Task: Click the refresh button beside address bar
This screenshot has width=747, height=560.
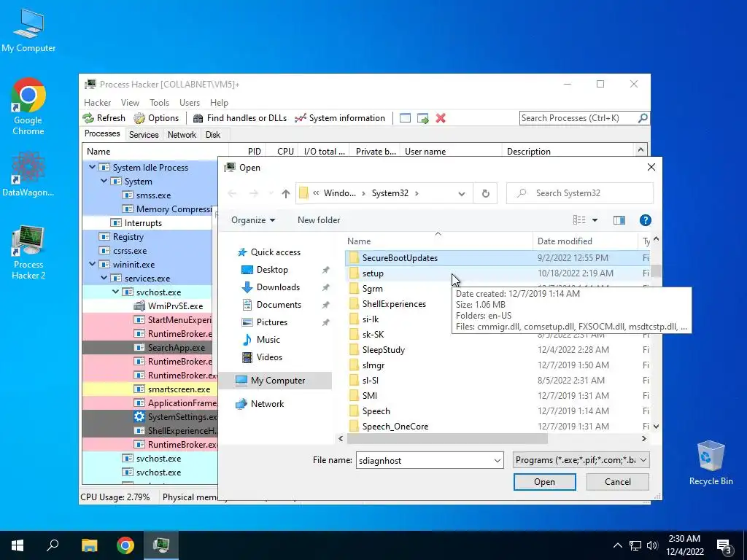Action: coord(485,193)
